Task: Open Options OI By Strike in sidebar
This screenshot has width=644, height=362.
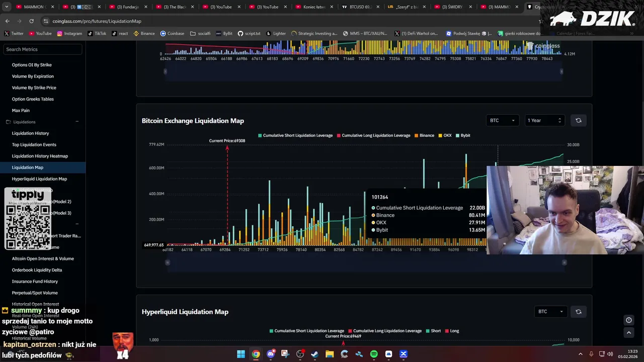Action: 32,65
